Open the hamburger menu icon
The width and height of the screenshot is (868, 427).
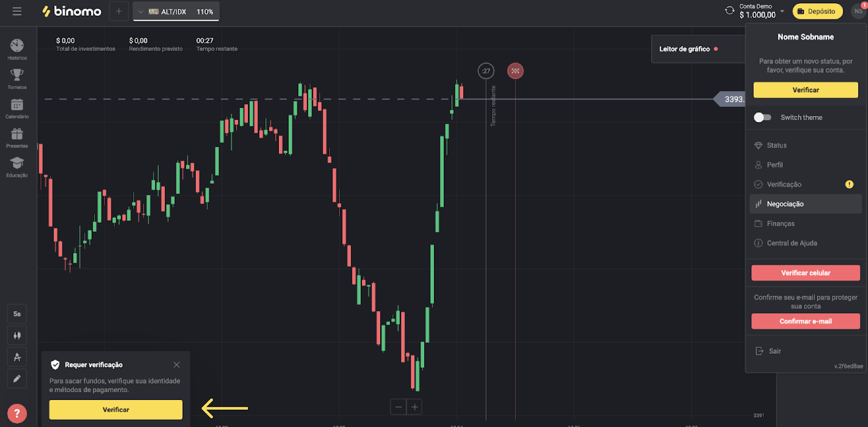click(17, 11)
